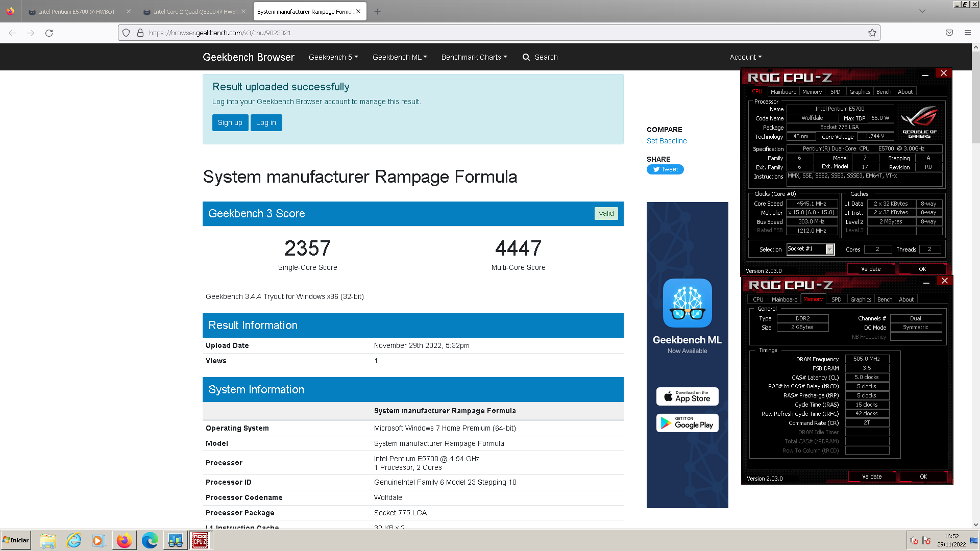The image size is (980, 551).
Task: Click Validate in lower CPU-Z window
Action: point(872,477)
